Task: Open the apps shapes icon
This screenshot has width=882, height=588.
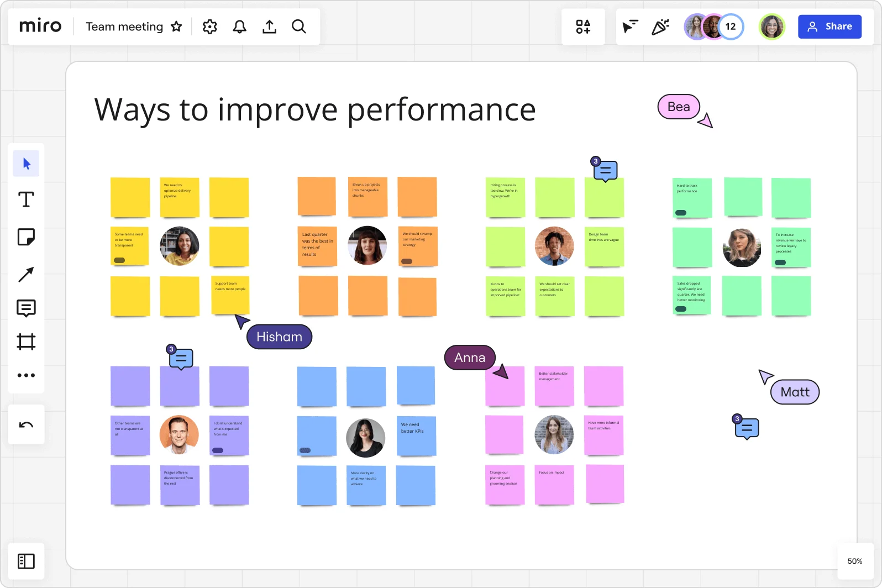Action: pyautogui.click(x=583, y=27)
